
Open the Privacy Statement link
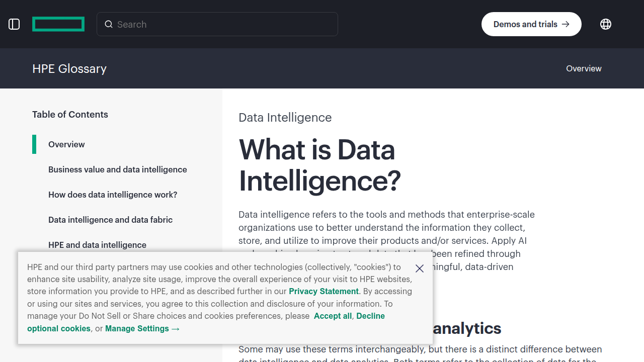click(x=324, y=291)
